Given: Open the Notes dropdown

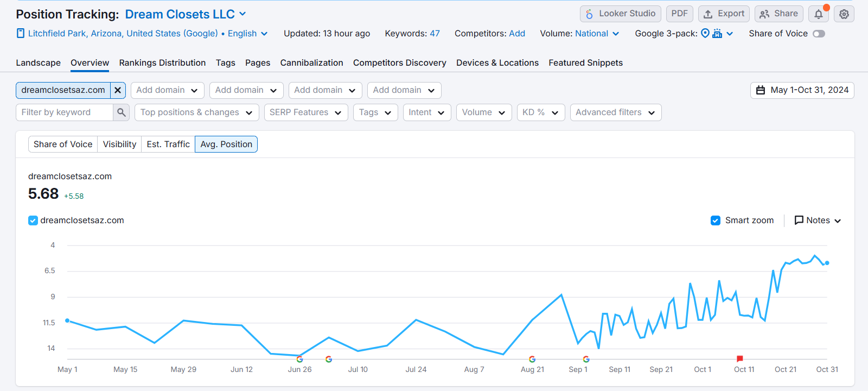Looking at the screenshot, I should (x=818, y=220).
